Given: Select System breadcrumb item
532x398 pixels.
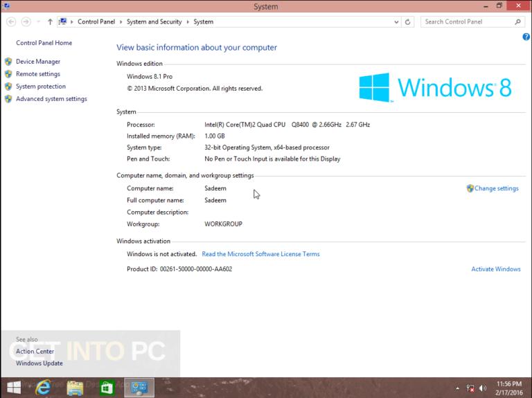Looking at the screenshot, I should click(204, 21).
